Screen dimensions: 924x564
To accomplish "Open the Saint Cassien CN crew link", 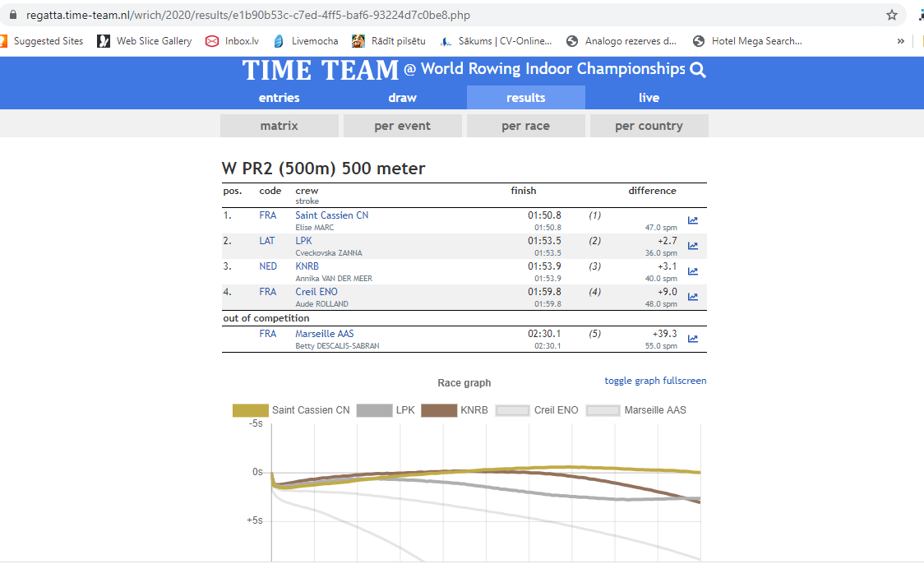I will pos(331,215).
